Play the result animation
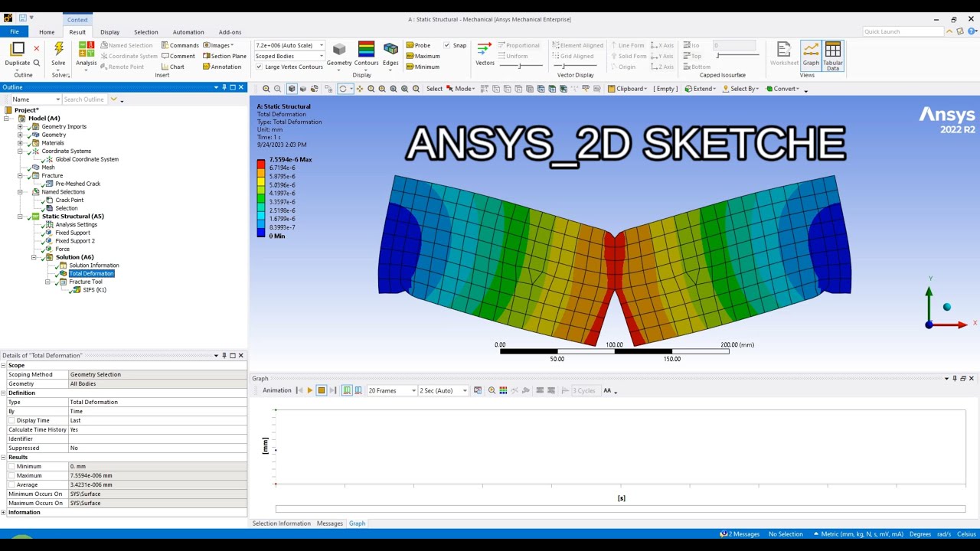 [310, 390]
